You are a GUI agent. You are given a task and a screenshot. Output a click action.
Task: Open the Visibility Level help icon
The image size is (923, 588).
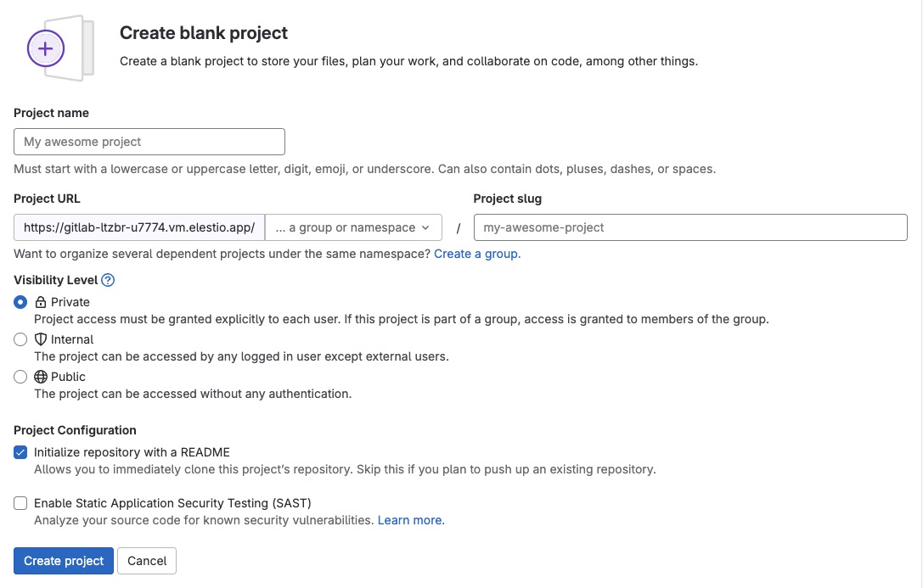click(x=108, y=279)
